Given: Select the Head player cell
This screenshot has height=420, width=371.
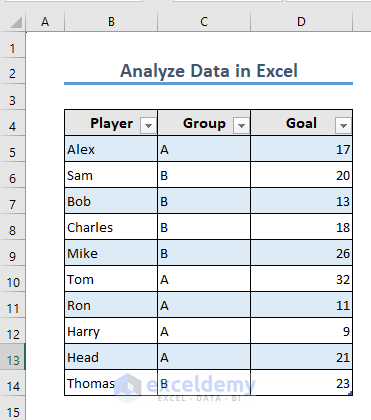Looking at the screenshot, I should click(x=111, y=357).
